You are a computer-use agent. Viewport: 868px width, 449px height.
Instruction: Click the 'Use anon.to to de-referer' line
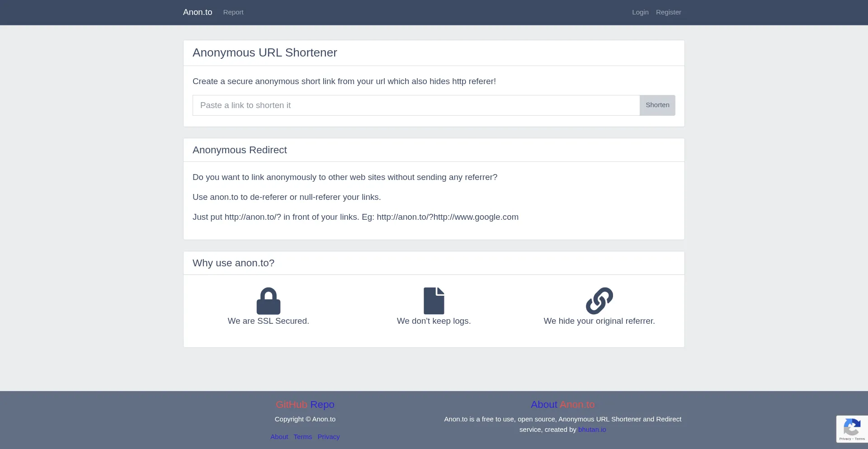click(x=287, y=197)
